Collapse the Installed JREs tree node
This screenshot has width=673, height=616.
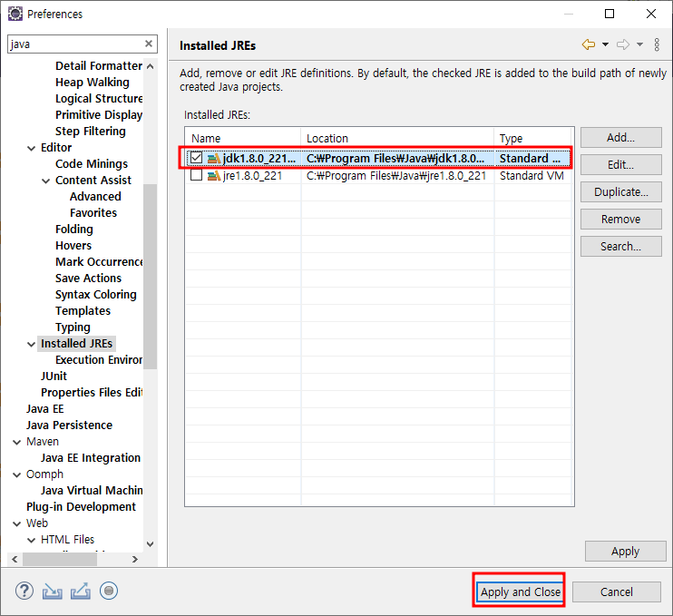32,344
